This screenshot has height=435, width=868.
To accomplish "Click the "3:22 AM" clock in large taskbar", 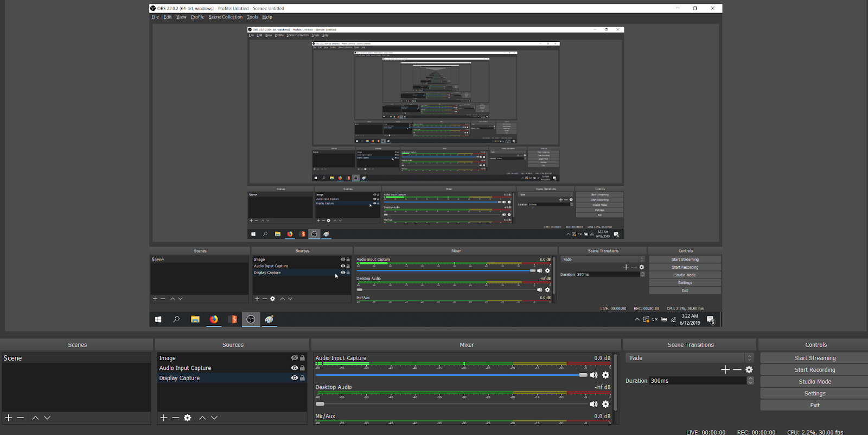I will pos(690,316).
